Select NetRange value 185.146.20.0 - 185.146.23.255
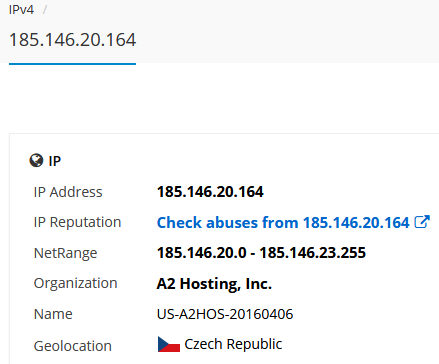Screen dimensions: 439x364 click(261, 253)
